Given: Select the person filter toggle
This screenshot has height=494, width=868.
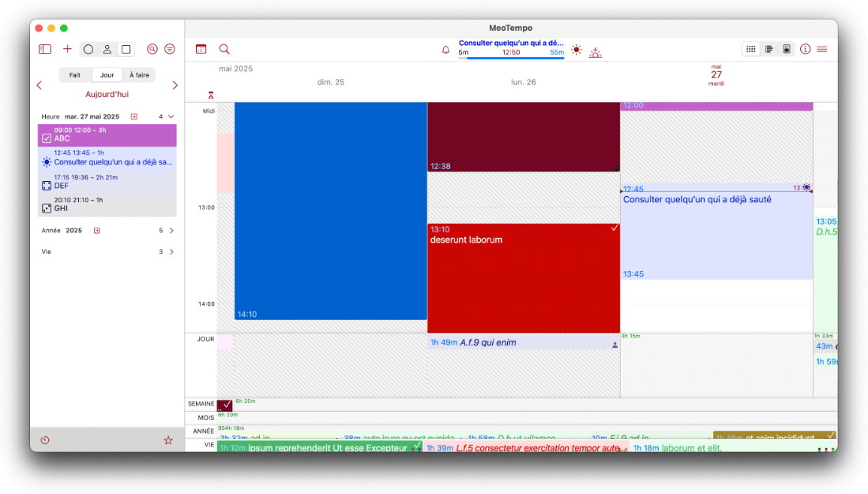Looking at the screenshot, I should point(107,49).
